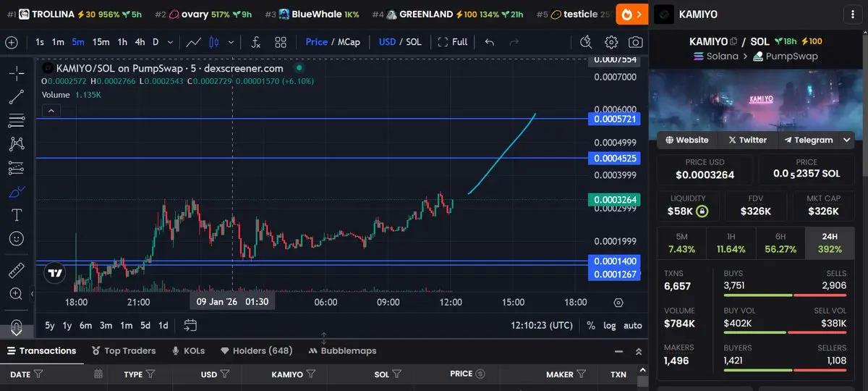Open the chart style dropdown arrow
This screenshot has height=391, width=868.
pos(231,42)
